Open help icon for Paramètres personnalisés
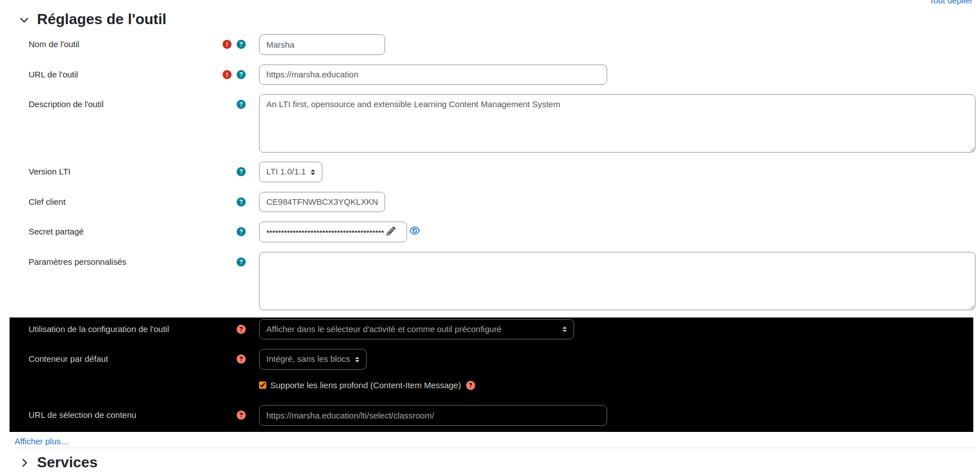This screenshot has height=474, width=980. [x=241, y=262]
